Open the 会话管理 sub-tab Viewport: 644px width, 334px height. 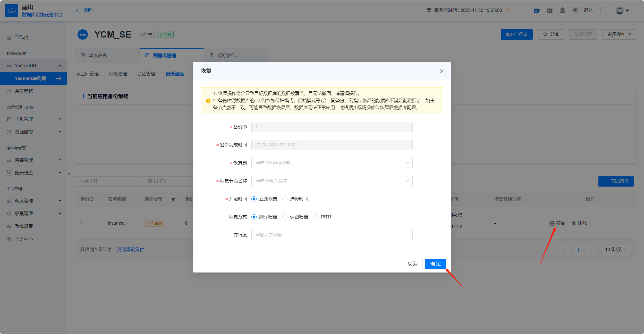coord(146,74)
